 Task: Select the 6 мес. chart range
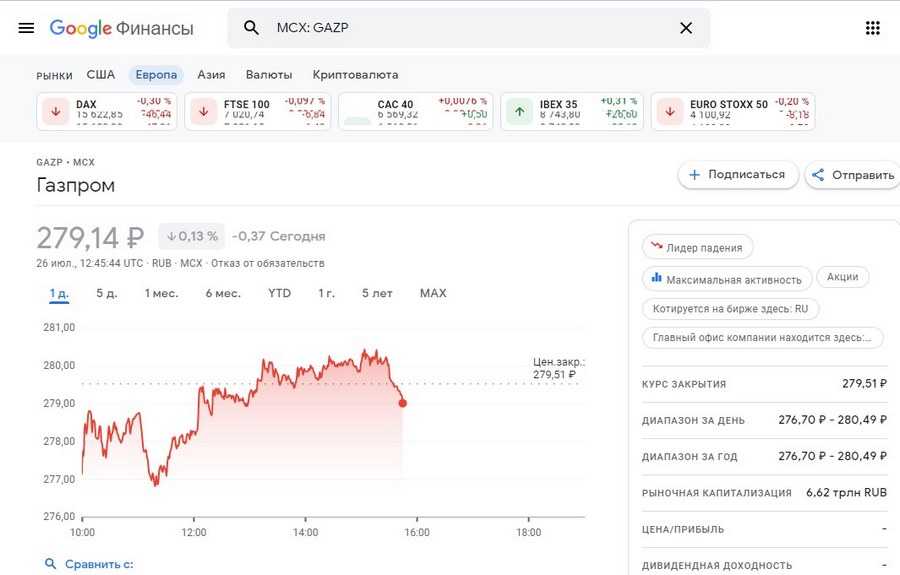223,293
